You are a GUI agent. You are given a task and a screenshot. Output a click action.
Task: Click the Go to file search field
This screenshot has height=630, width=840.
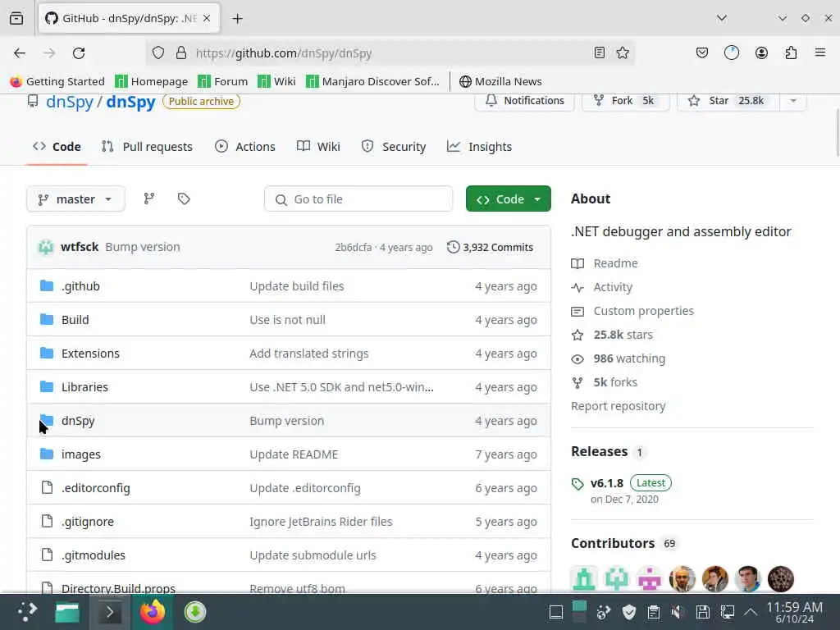point(358,199)
